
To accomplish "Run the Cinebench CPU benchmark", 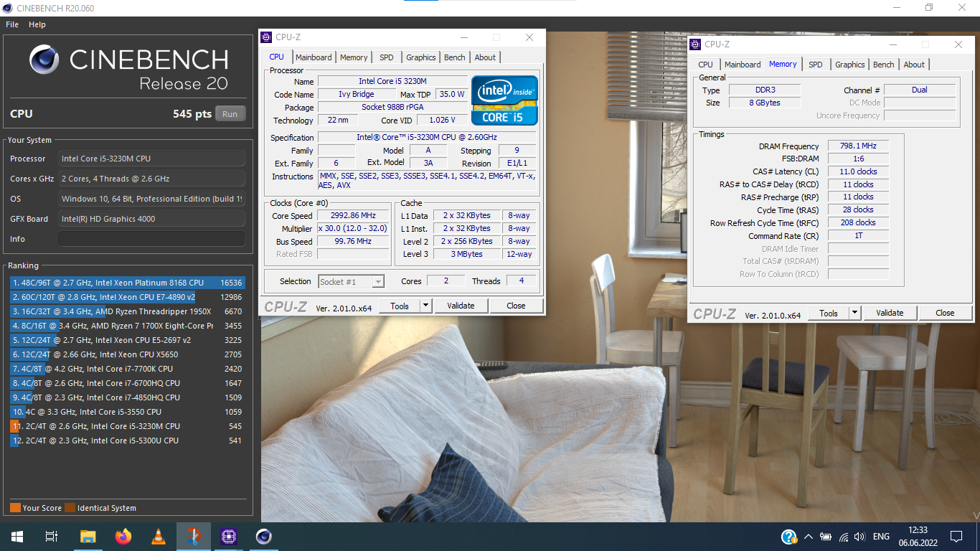I will [x=230, y=114].
